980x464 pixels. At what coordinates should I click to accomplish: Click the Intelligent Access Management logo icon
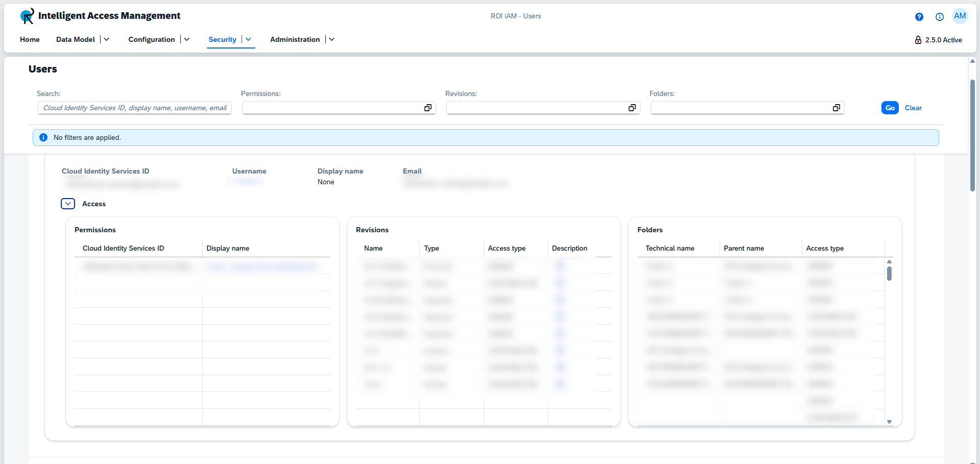tap(27, 16)
